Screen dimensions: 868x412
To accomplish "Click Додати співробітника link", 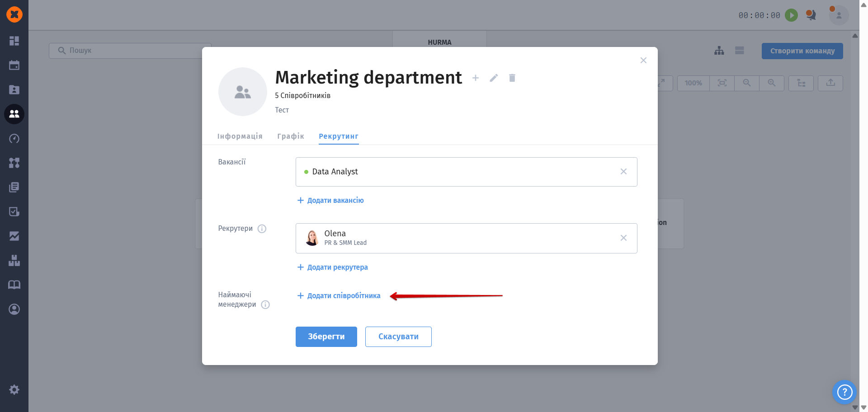I will tap(339, 295).
